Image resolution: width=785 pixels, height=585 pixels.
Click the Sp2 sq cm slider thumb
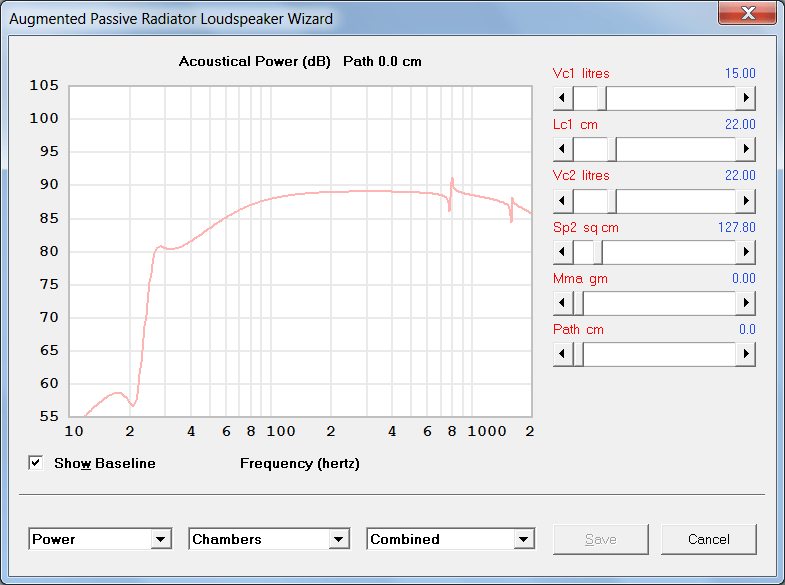[x=598, y=252]
